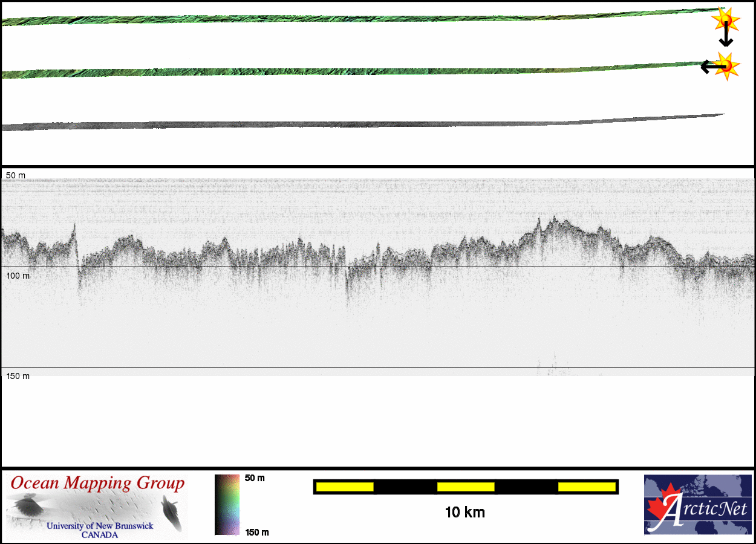Click the lower starburst marker on the middle track
756x544 pixels.
pos(726,65)
